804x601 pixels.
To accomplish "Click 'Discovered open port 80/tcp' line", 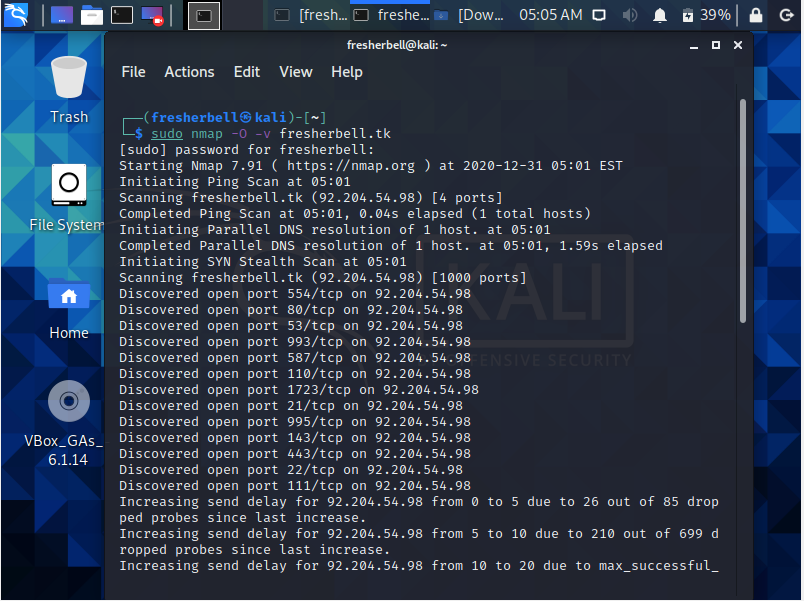I will click(291, 310).
